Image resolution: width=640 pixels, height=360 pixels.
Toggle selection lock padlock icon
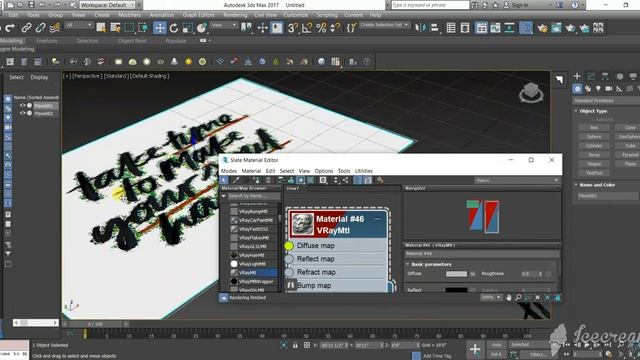pos(295,345)
